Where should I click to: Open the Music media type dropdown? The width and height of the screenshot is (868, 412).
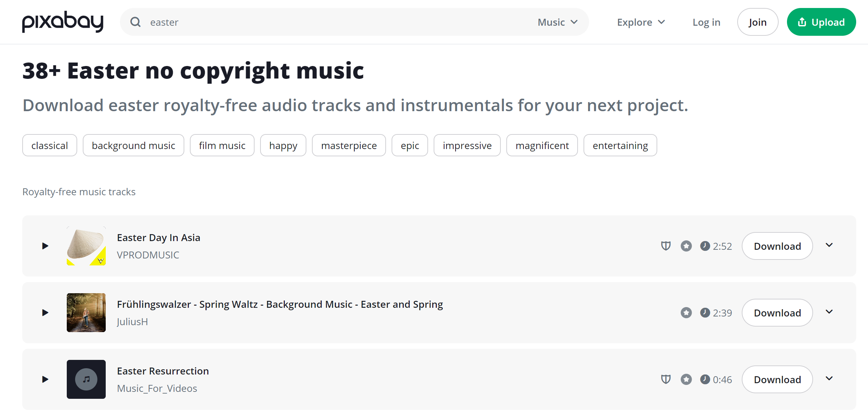557,22
